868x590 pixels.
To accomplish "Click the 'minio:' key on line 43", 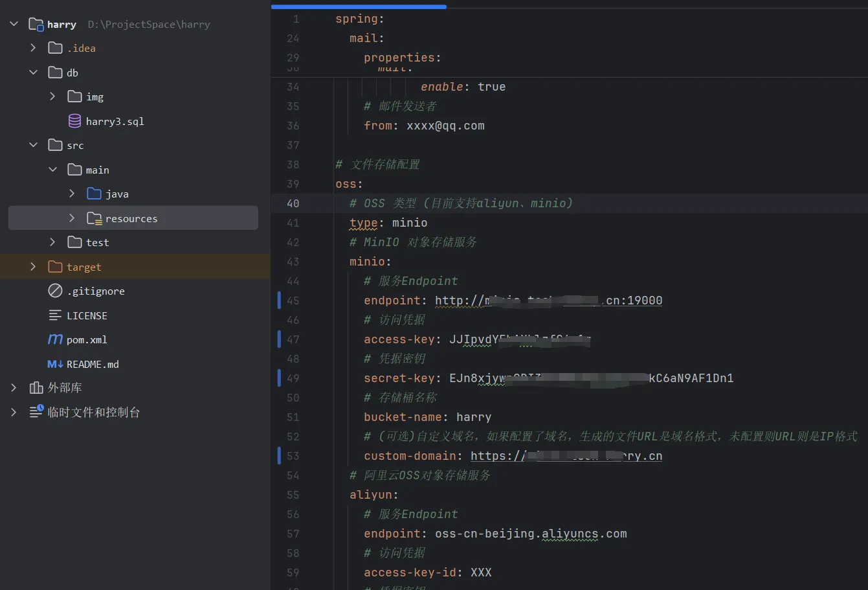I will click(x=370, y=262).
